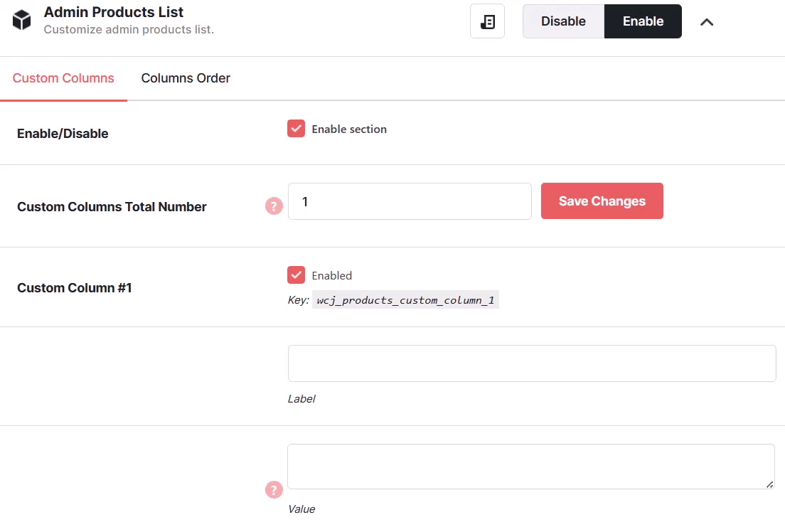Click the Customize admin products list subtitle
The height and width of the screenshot is (532, 785).
(129, 30)
